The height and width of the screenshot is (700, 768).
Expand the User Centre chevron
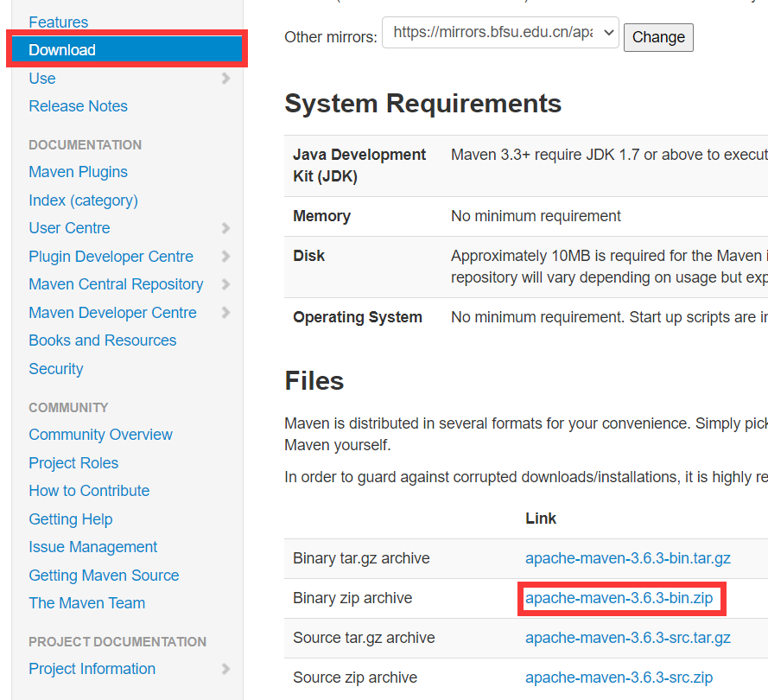pyautogui.click(x=225, y=228)
